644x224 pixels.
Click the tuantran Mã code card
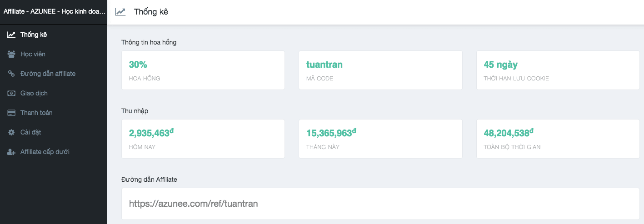click(x=380, y=70)
